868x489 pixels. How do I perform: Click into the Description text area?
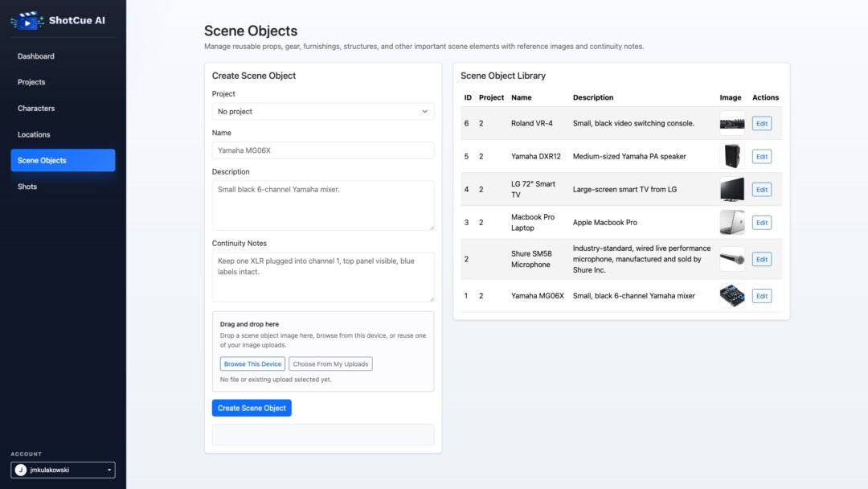click(x=323, y=205)
